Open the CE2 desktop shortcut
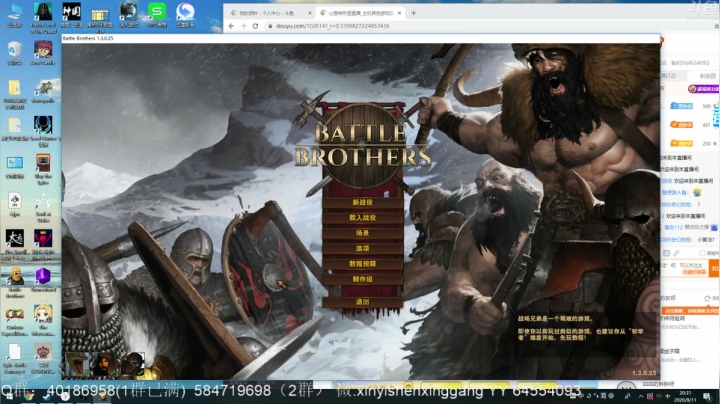Viewport: 720px width, 404px height. tap(15, 320)
